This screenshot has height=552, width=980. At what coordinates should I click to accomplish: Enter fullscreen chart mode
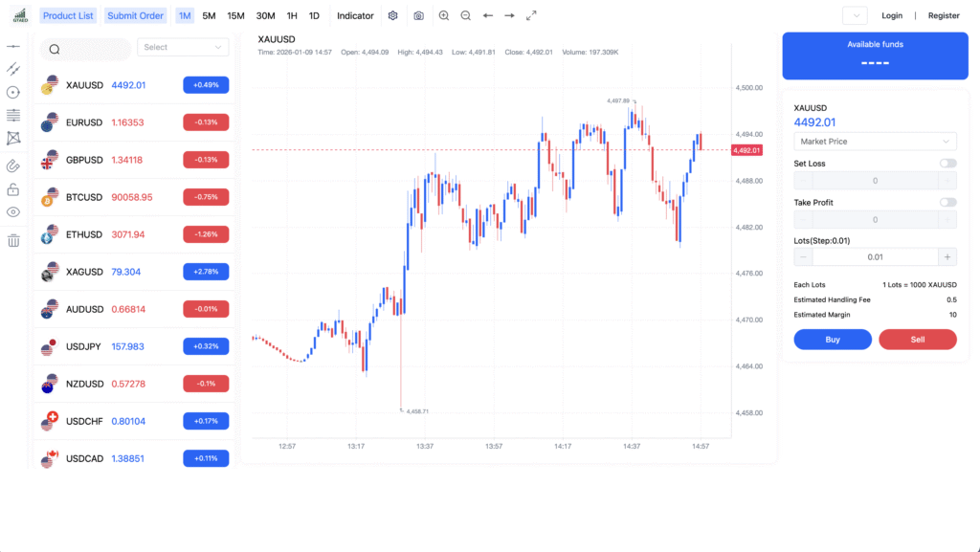click(532, 15)
